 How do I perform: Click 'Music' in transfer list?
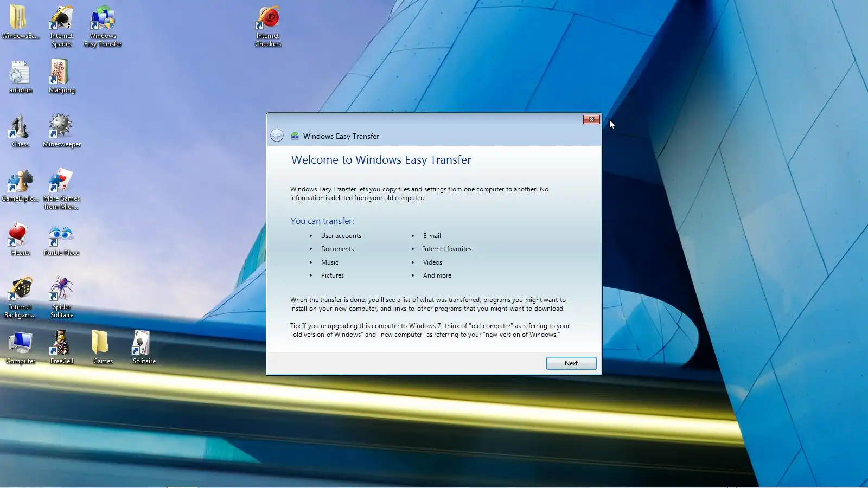(x=329, y=262)
